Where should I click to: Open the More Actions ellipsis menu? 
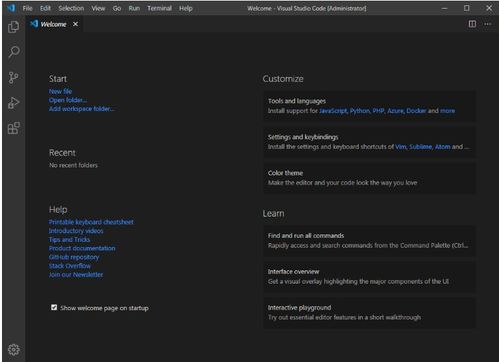point(488,24)
